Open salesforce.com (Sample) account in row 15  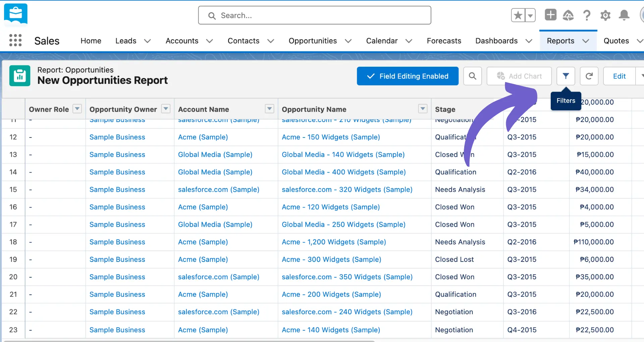[x=219, y=189]
